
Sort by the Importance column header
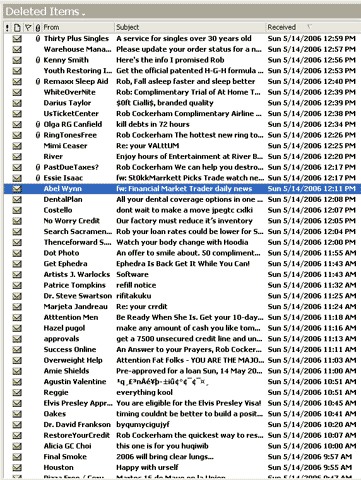point(7,28)
